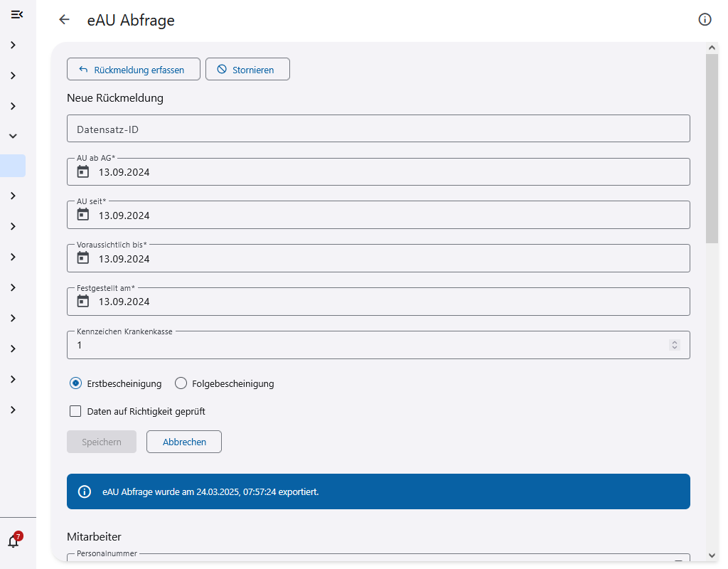Open calendar picker for AU ab AG
This screenshot has width=728, height=569.
(83, 171)
